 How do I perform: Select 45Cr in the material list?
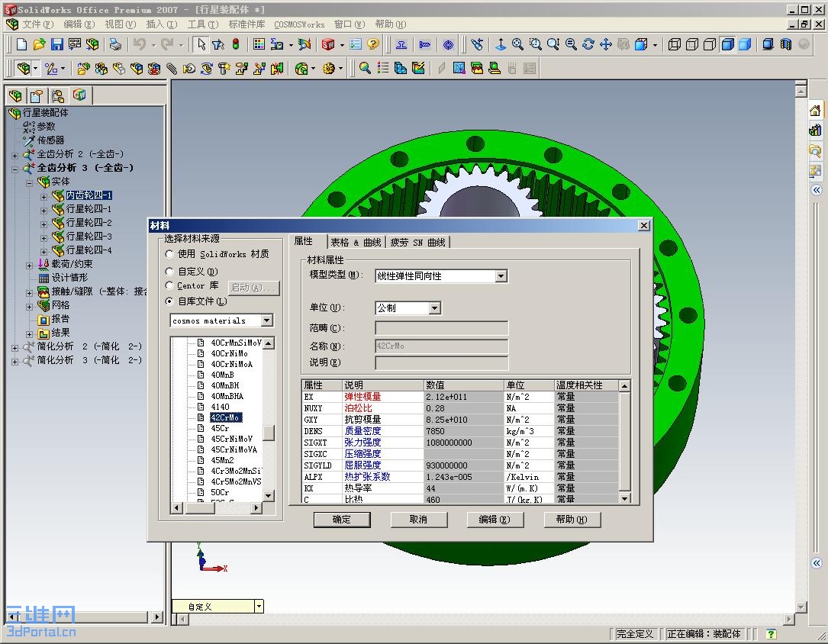click(x=220, y=428)
